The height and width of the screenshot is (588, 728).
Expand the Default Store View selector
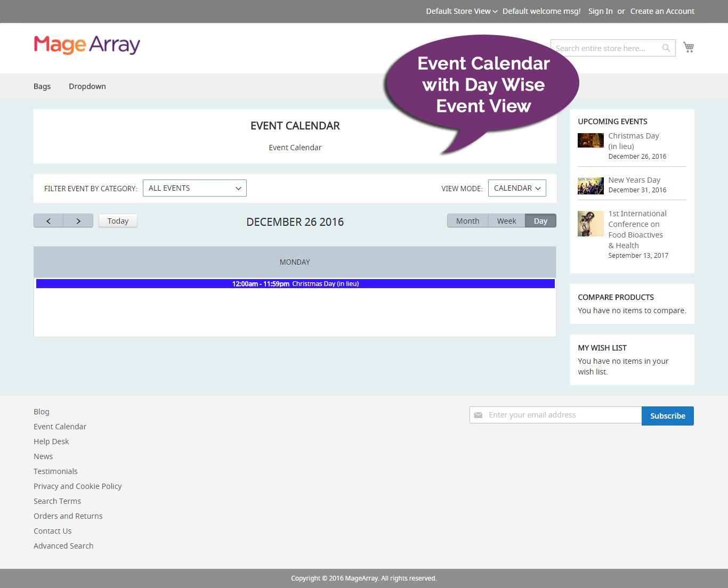(x=461, y=11)
